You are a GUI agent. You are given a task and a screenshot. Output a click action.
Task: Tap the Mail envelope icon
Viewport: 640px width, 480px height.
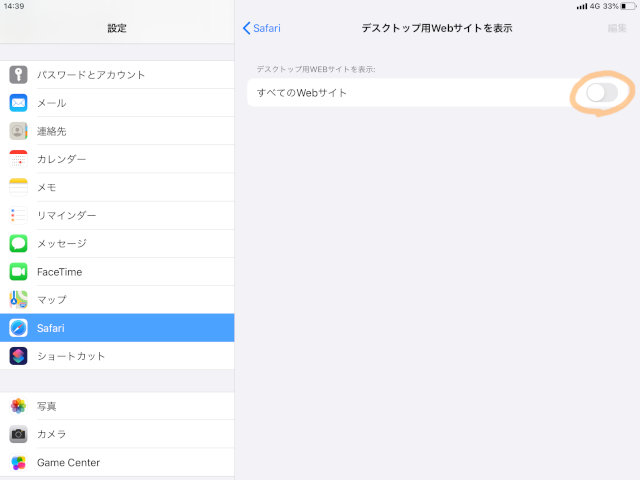[x=19, y=103]
